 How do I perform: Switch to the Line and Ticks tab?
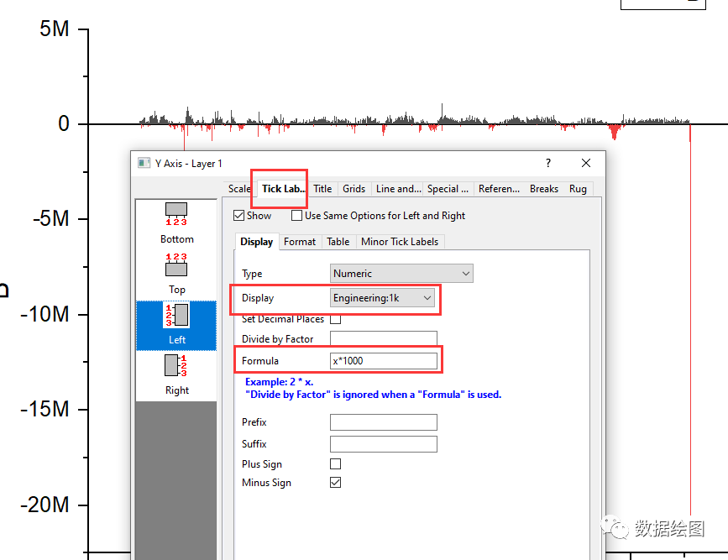point(398,189)
